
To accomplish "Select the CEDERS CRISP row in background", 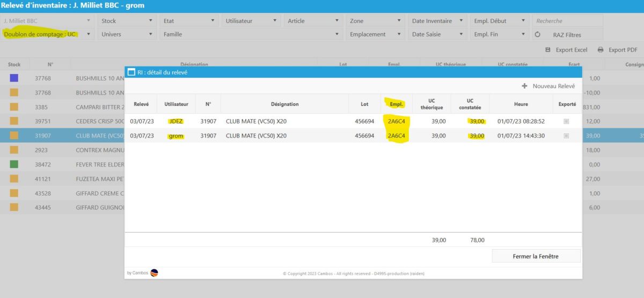I will pyautogui.click(x=62, y=121).
